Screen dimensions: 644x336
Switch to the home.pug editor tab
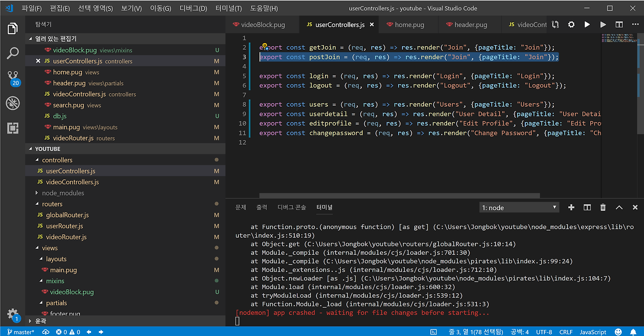pos(409,25)
